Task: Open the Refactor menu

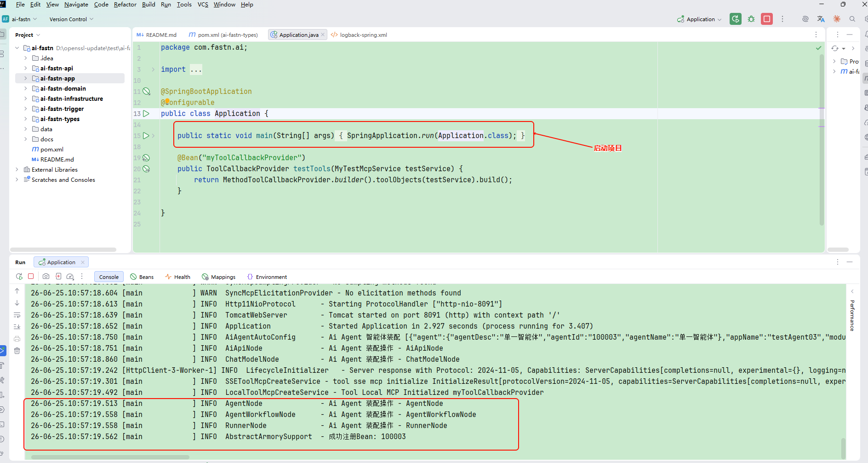Action: (x=125, y=5)
